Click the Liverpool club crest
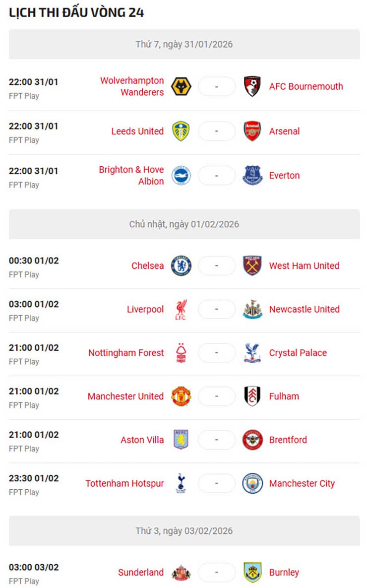 pos(181,310)
